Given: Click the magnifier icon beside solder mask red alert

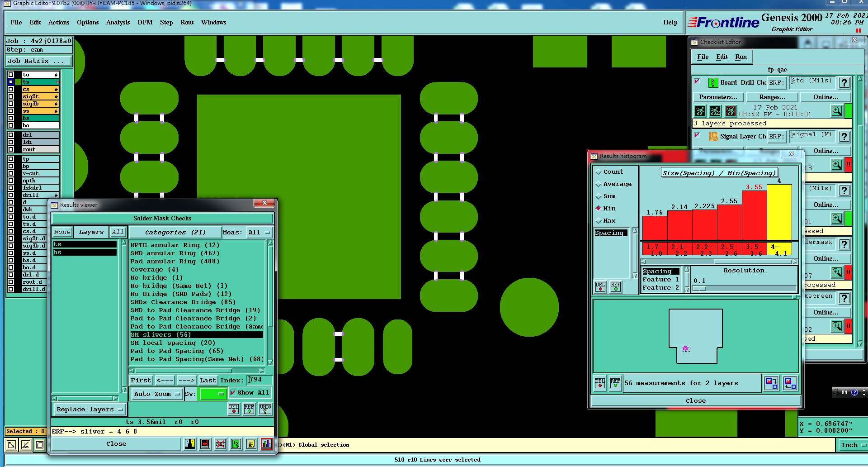Looking at the screenshot, I should (837, 272).
